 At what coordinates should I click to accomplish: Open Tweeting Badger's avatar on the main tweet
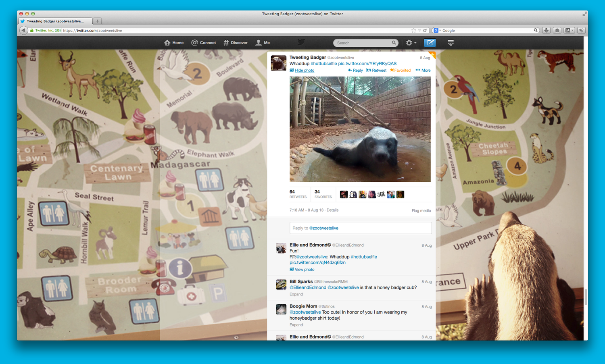click(278, 63)
